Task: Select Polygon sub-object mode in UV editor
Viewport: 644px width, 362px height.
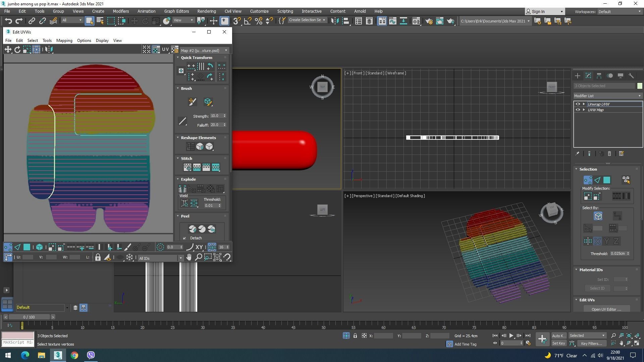Action: (27, 247)
